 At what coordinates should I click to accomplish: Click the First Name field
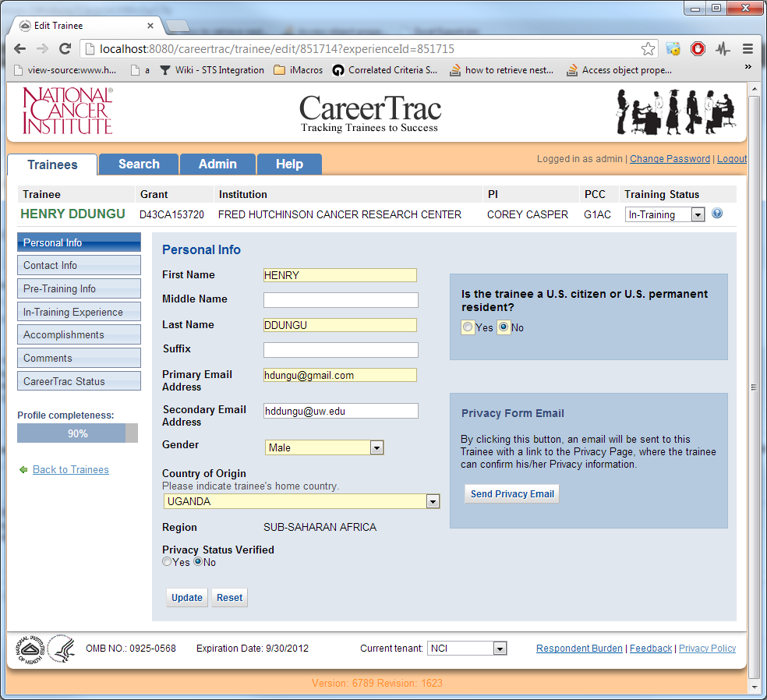click(341, 275)
